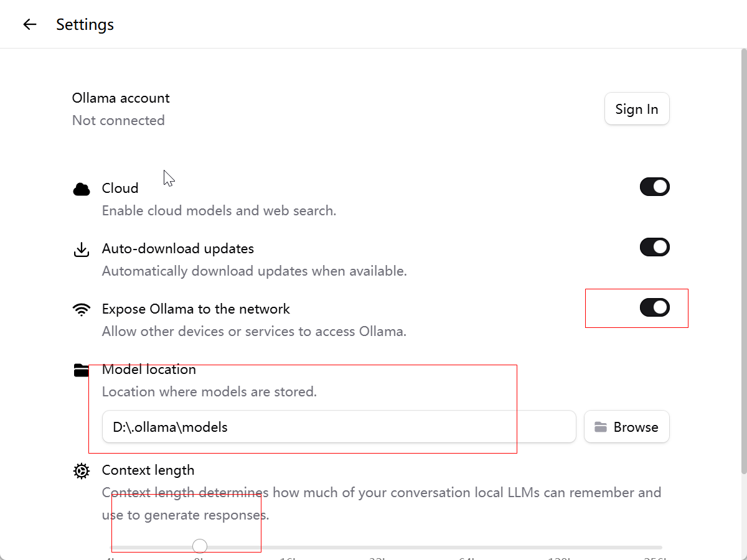The image size is (747, 560).
Task: Click the Model location folder icon
Action: pos(82,370)
